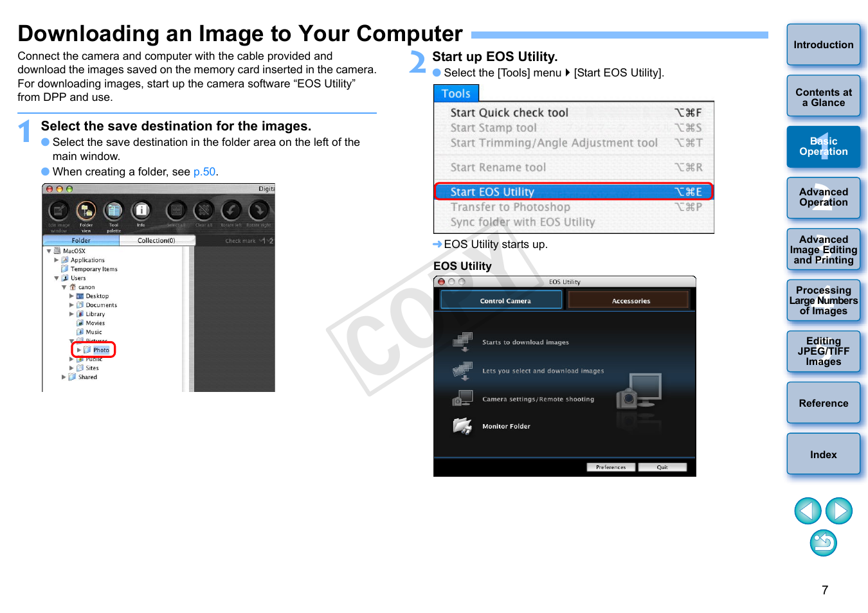Image resolution: width=868 pixels, height=613 pixels.
Task: Open Contents at a Glance
Action: [824, 96]
